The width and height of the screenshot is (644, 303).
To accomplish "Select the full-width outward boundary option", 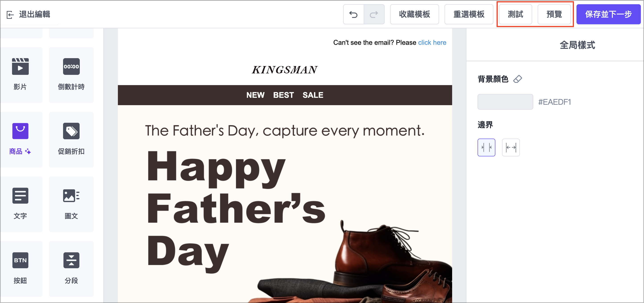I will [x=511, y=147].
